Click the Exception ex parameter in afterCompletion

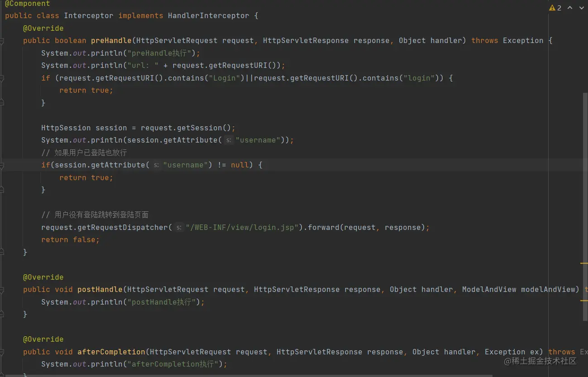coord(512,352)
